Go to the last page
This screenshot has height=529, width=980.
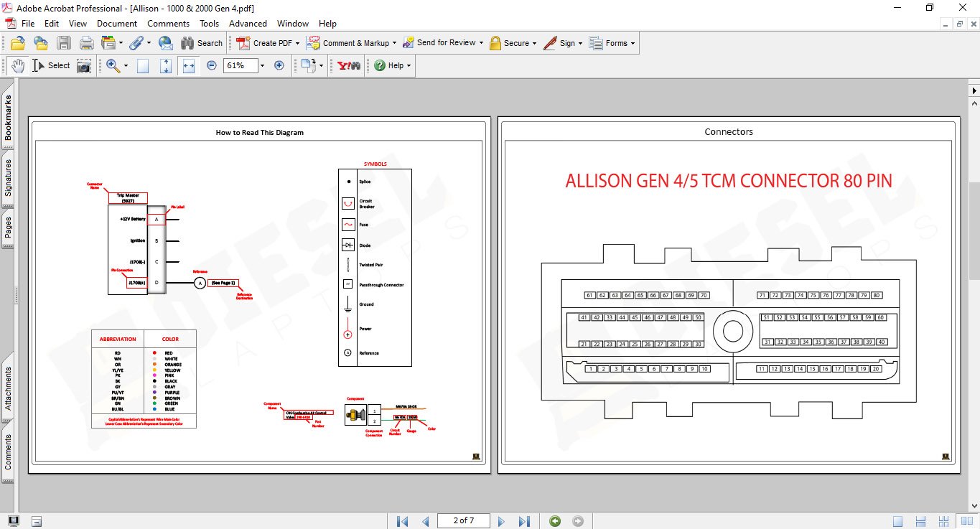click(524, 521)
